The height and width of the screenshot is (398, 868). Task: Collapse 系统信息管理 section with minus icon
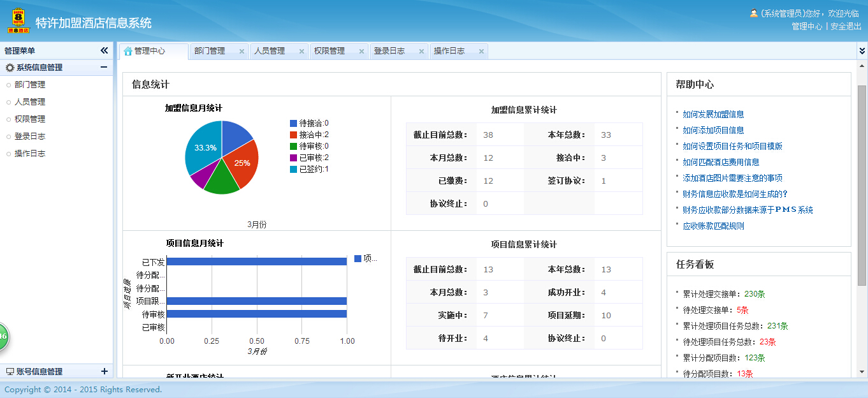[x=104, y=67]
